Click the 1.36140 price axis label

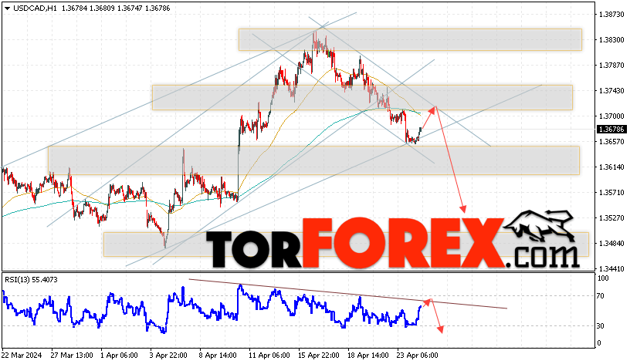coord(611,167)
